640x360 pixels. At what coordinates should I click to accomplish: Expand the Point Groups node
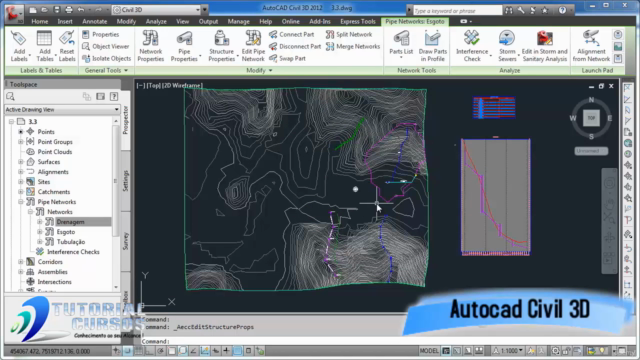tap(21, 142)
